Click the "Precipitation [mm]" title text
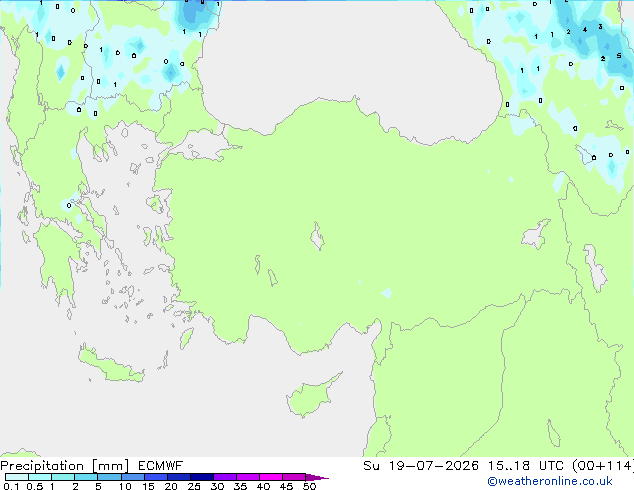Screen dimensions: 634x490 pyautogui.click(x=65, y=466)
